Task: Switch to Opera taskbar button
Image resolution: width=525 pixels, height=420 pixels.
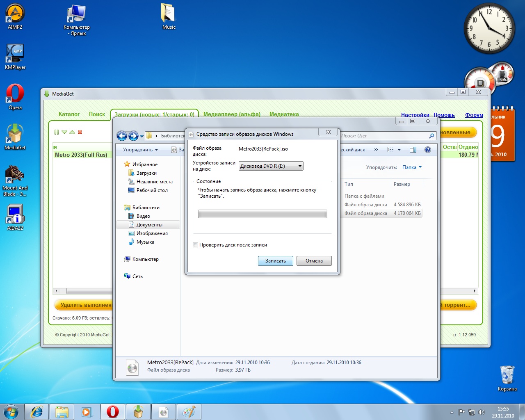Action: (x=113, y=412)
